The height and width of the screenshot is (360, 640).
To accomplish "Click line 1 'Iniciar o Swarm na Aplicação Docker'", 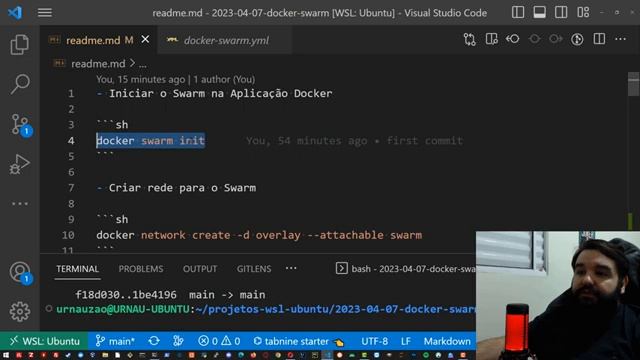I will point(220,93).
